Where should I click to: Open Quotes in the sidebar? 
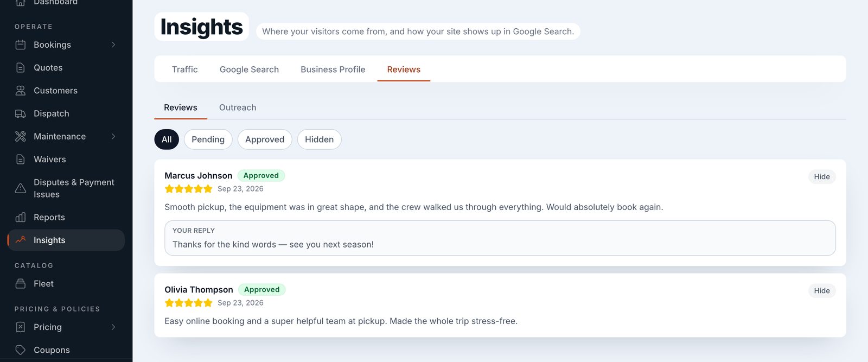(66, 67)
